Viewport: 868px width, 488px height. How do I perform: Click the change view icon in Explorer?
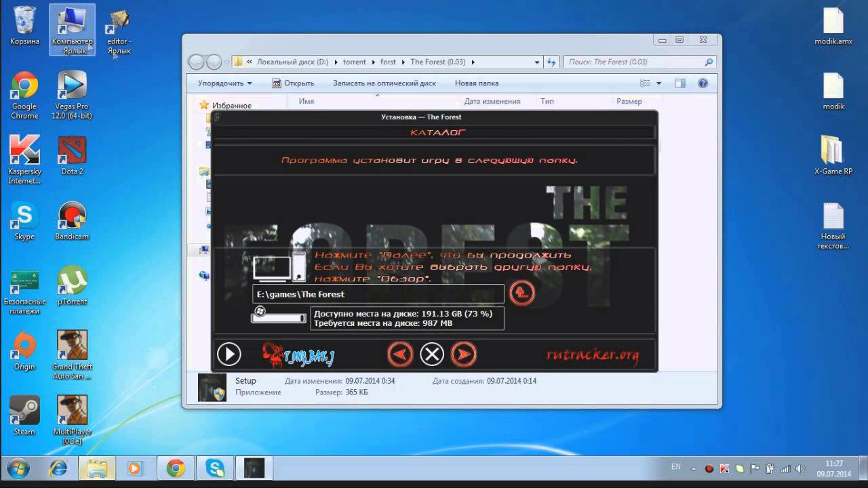(x=646, y=83)
